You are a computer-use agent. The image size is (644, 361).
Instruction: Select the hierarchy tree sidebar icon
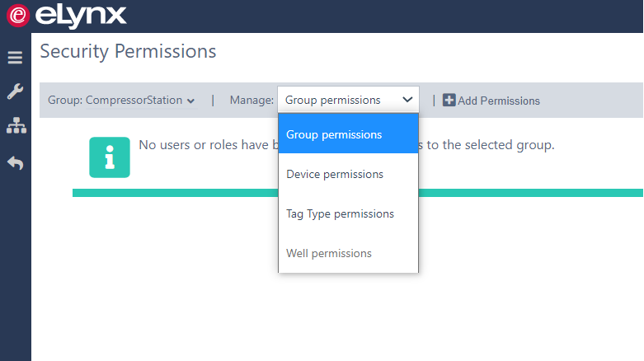click(x=16, y=125)
